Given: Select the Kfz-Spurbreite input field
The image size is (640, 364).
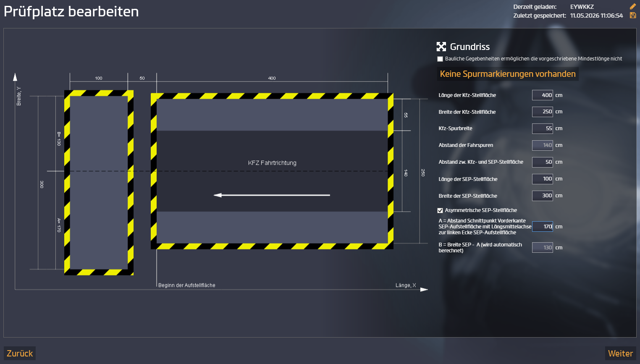Looking at the screenshot, I should pyautogui.click(x=543, y=128).
